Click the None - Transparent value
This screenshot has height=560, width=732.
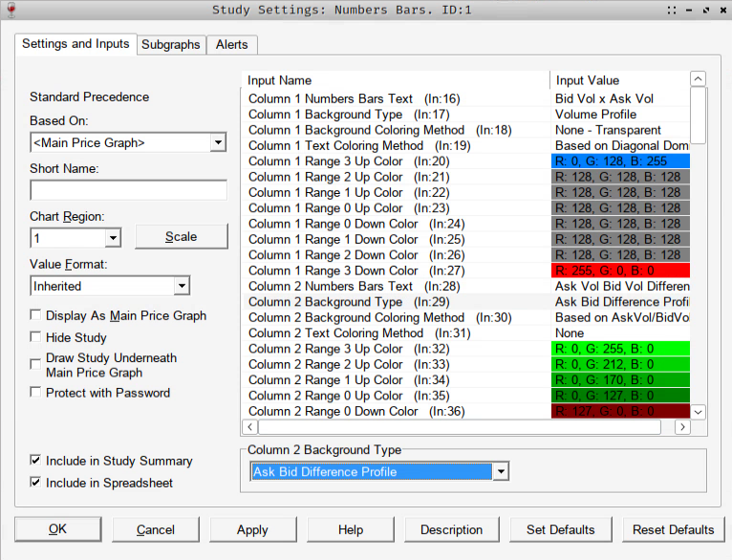[608, 130]
